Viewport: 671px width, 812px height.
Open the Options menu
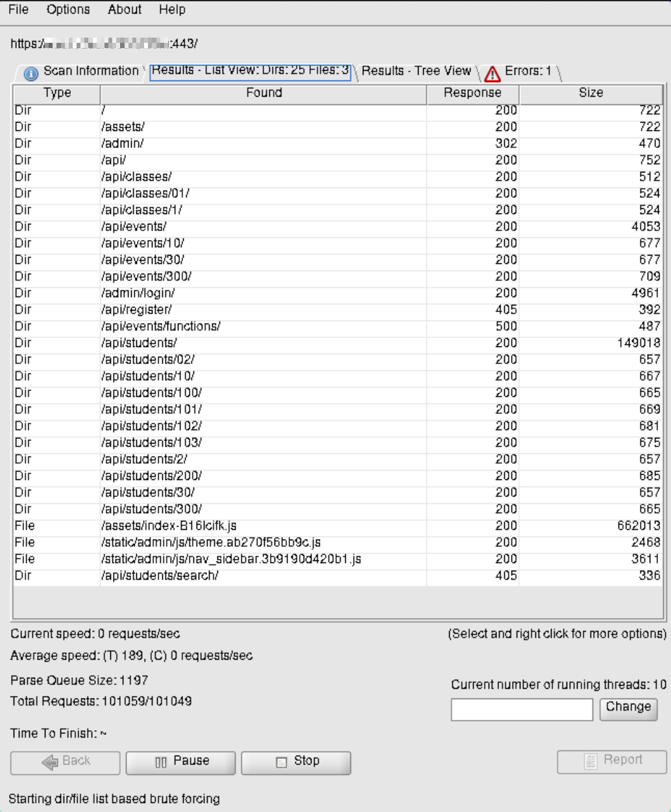(68, 10)
